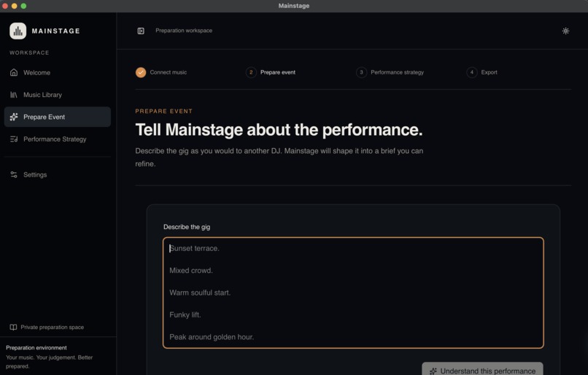Open Settings from the sidebar
The width and height of the screenshot is (588, 375).
[x=58, y=174]
